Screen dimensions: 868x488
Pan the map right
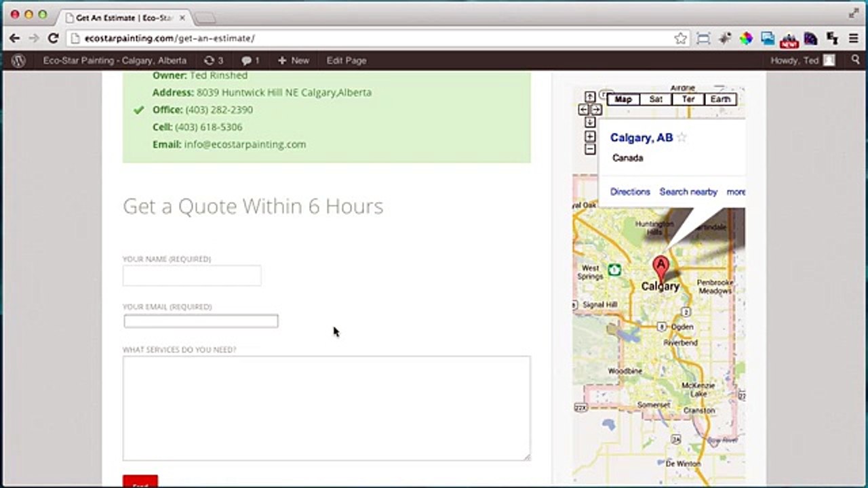coord(596,109)
